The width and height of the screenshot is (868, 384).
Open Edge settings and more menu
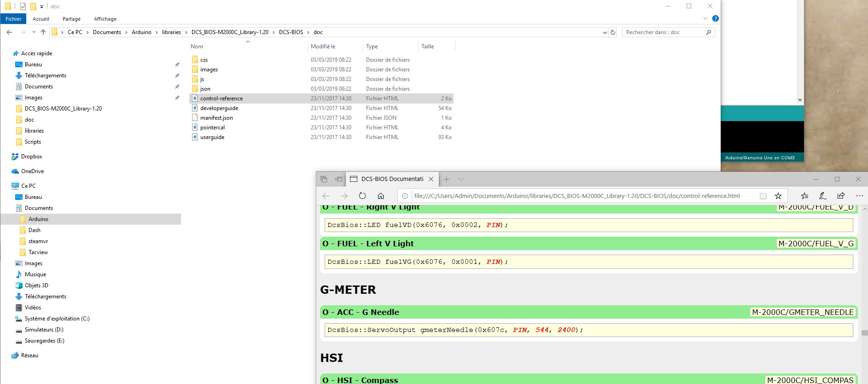tap(859, 196)
